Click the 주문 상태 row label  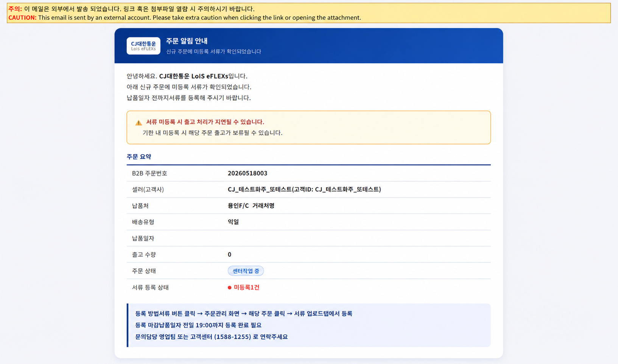pyautogui.click(x=144, y=271)
